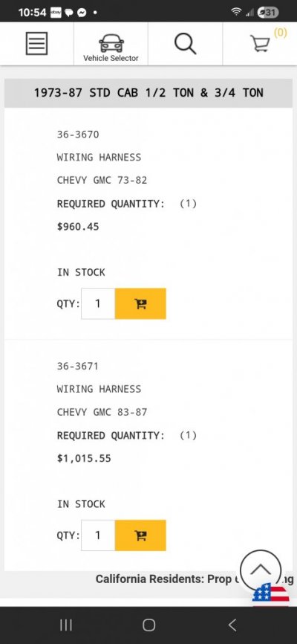
Task: Add part 36-3670 to cart
Action: point(140,303)
